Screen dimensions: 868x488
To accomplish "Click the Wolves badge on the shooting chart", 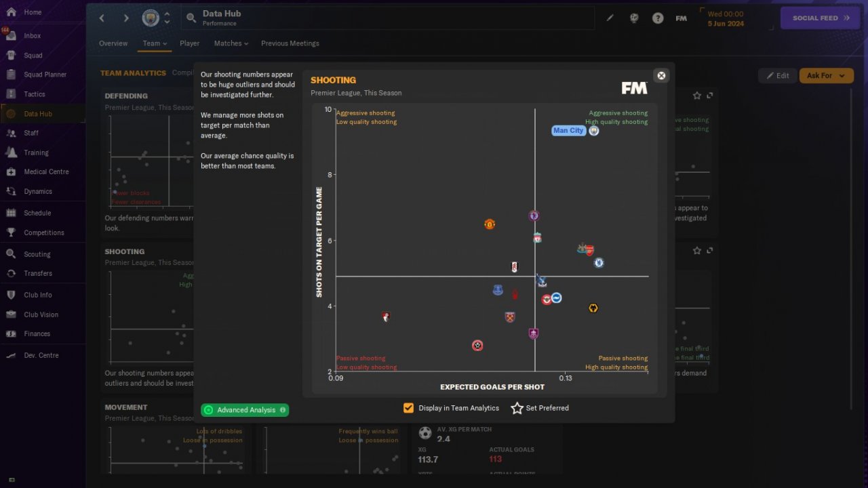I will [593, 308].
